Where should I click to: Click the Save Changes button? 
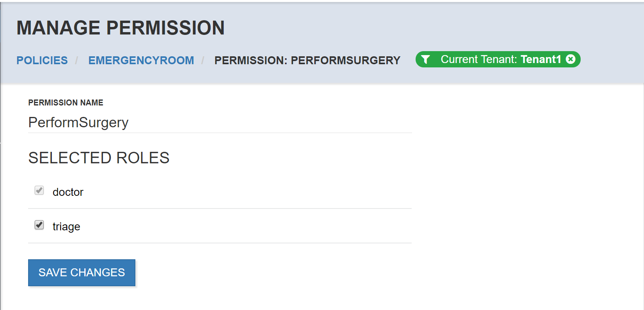click(82, 273)
